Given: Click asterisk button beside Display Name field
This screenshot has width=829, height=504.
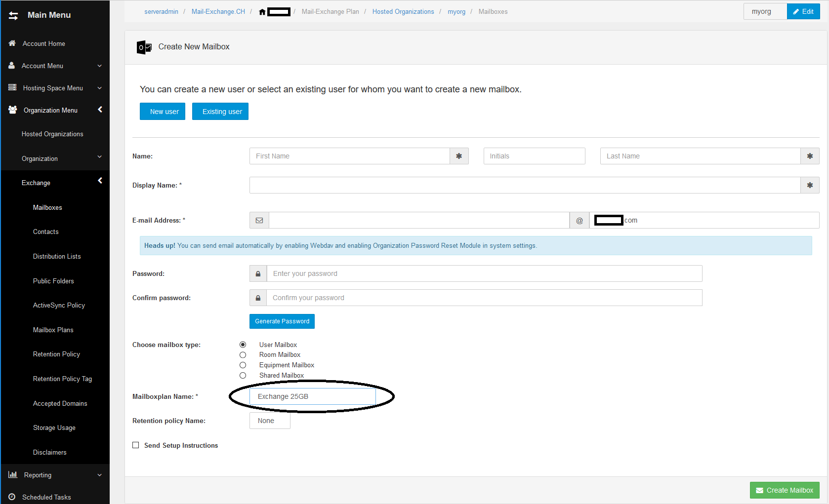Looking at the screenshot, I should (x=810, y=185).
